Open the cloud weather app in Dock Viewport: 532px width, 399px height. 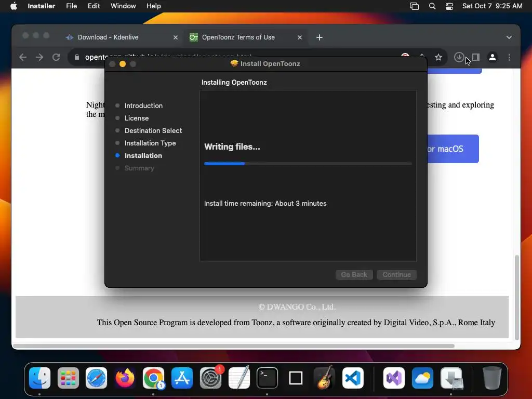click(x=422, y=378)
